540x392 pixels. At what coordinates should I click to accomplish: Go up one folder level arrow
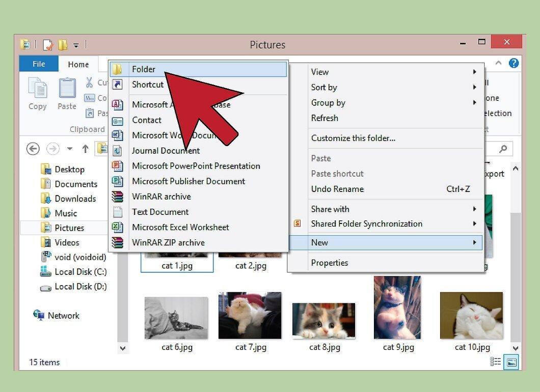click(86, 149)
